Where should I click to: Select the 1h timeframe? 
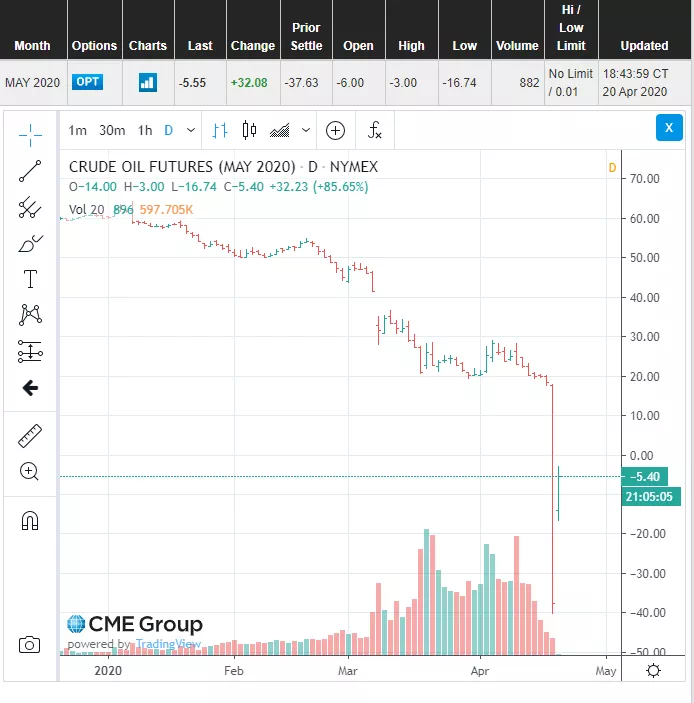[x=145, y=130]
